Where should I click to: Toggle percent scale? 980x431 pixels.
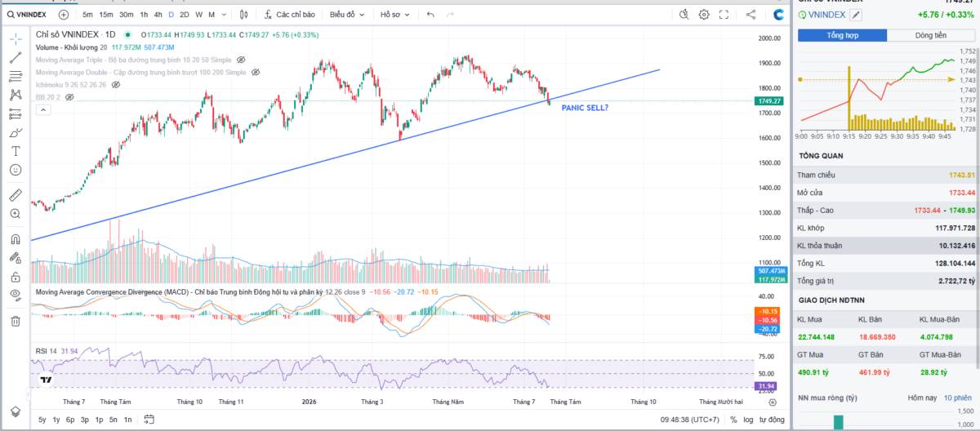733,420
